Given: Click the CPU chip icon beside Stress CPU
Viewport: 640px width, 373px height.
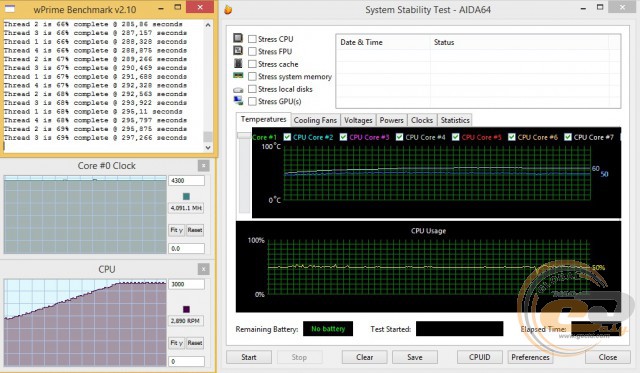Looking at the screenshot, I should point(238,38).
